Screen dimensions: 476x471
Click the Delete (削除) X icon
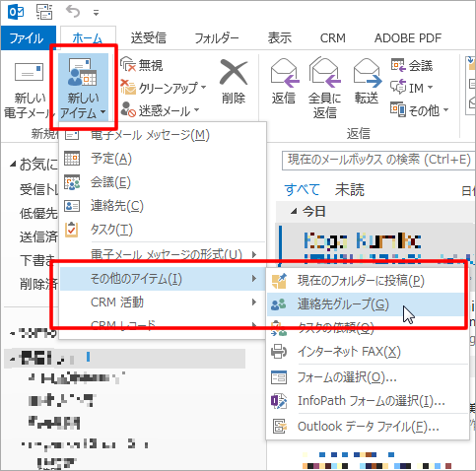pyautogui.click(x=234, y=73)
